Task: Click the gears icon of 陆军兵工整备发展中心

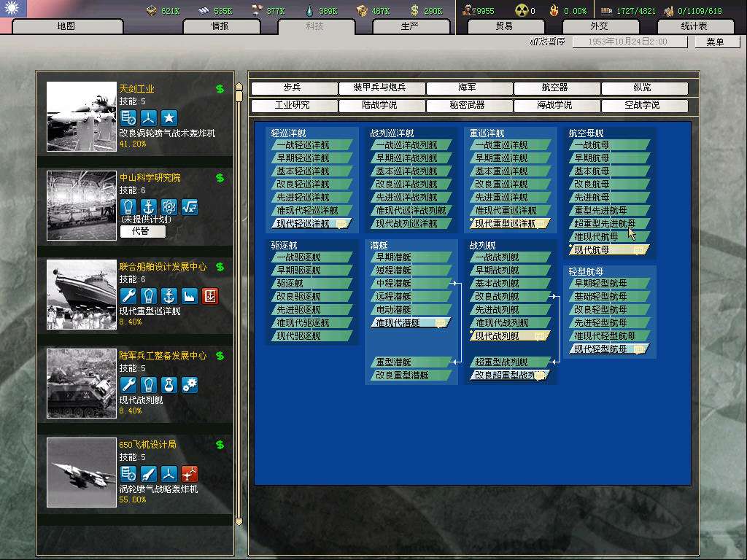Action: [x=190, y=385]
